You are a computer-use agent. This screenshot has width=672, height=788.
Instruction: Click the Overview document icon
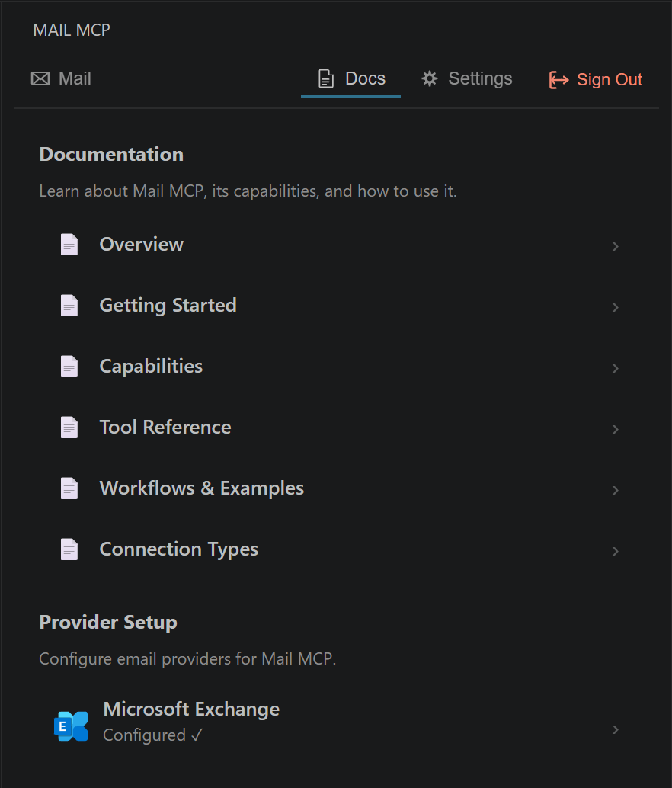point(69,244)
